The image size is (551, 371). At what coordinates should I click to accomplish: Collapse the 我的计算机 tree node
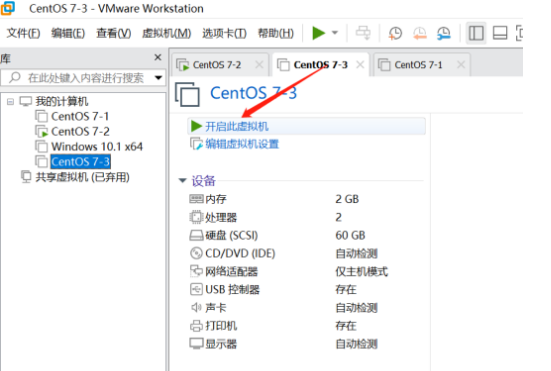10,102
